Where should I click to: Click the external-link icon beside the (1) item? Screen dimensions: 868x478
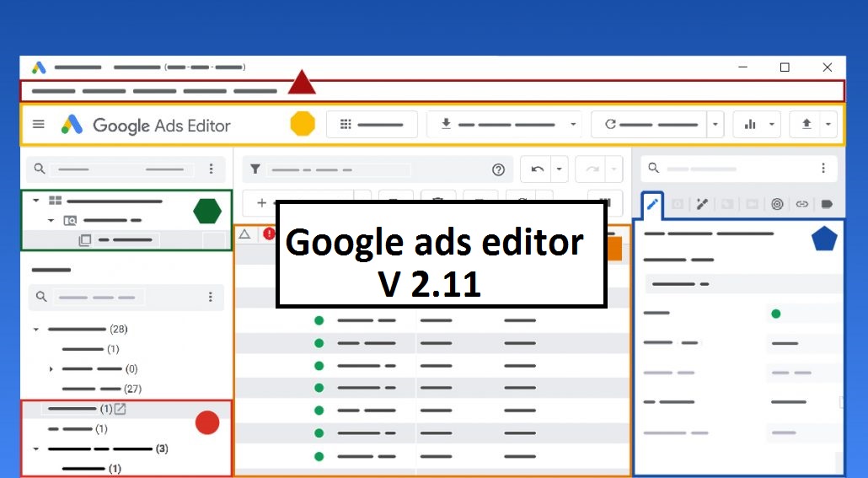[x=120, y=409]
